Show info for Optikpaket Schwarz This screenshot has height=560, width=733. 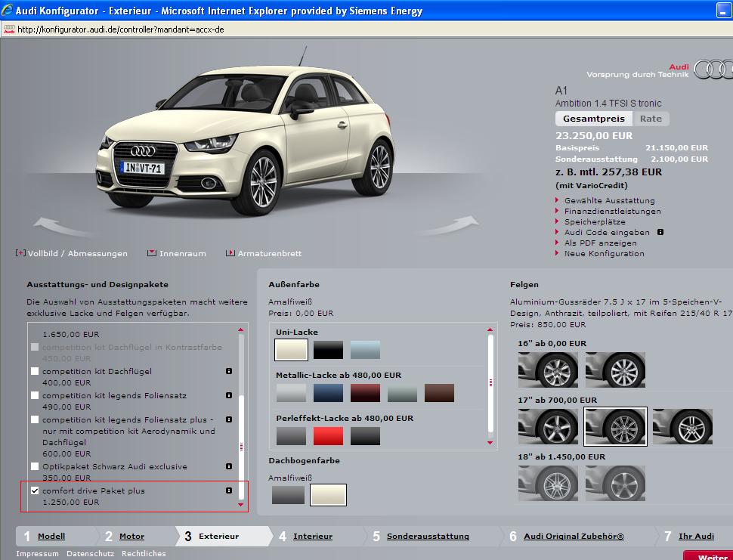pyautogui.click(x=229, y=466)
